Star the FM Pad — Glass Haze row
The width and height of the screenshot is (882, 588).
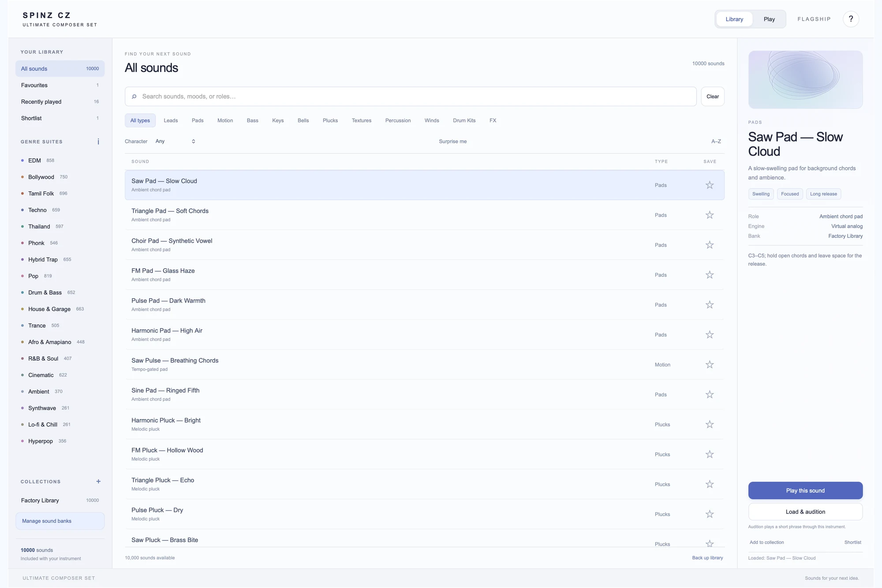click(709, 275)
